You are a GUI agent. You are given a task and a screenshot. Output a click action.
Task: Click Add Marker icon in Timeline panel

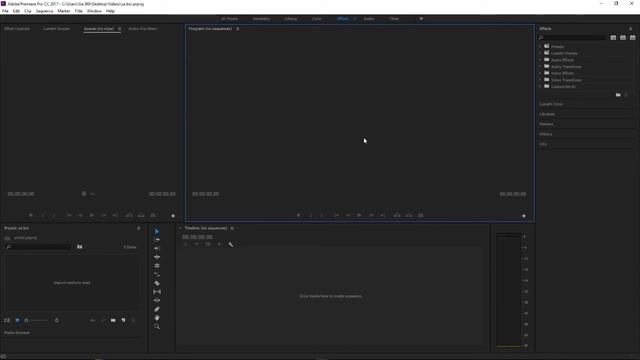tap(219, 244)
